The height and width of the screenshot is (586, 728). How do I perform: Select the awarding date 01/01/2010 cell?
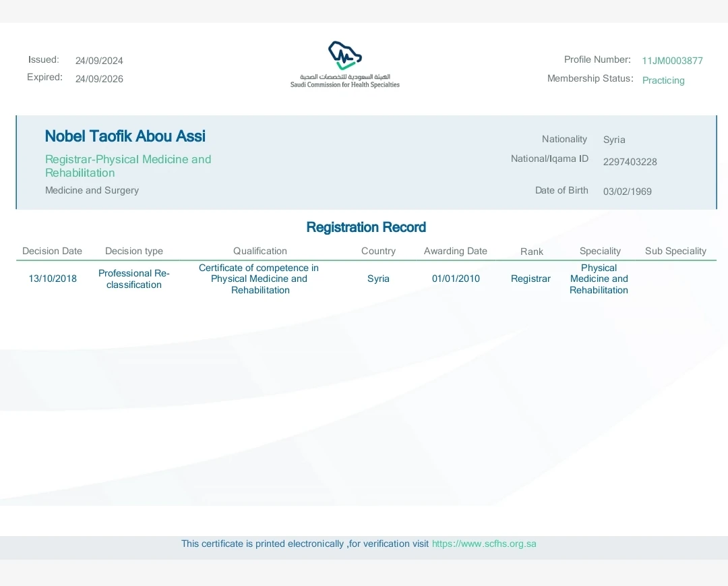[456, 279]
